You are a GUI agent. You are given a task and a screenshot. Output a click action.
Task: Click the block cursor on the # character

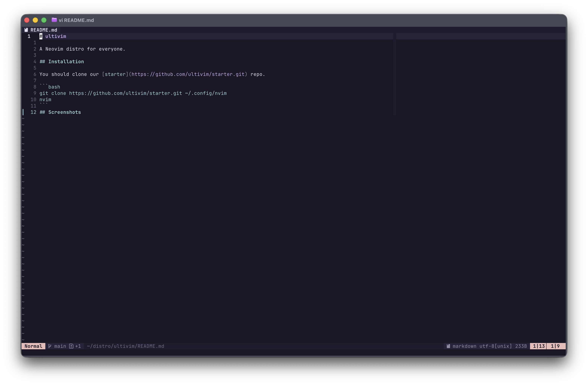(x=41, y=36)
